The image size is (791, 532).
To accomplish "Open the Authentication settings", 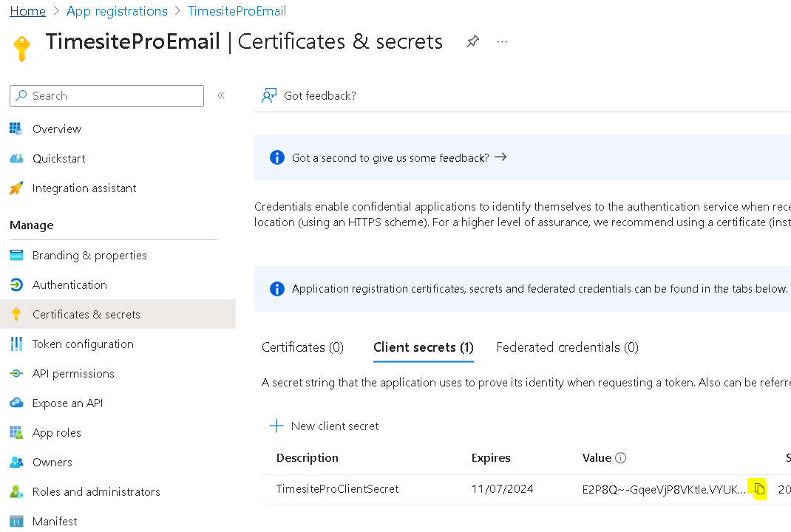I will click(69, 285).
